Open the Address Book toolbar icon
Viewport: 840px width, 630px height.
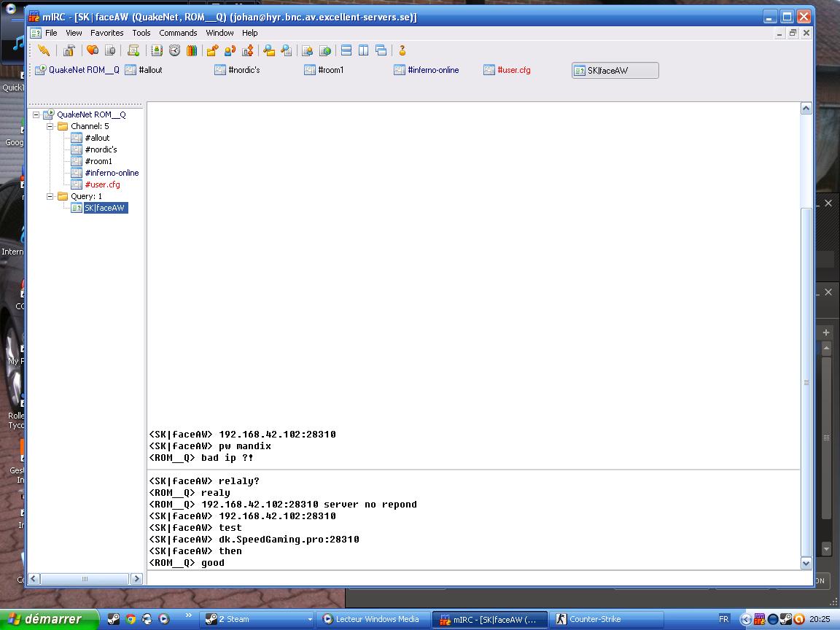pyautogui.click(x=156, y=50)
